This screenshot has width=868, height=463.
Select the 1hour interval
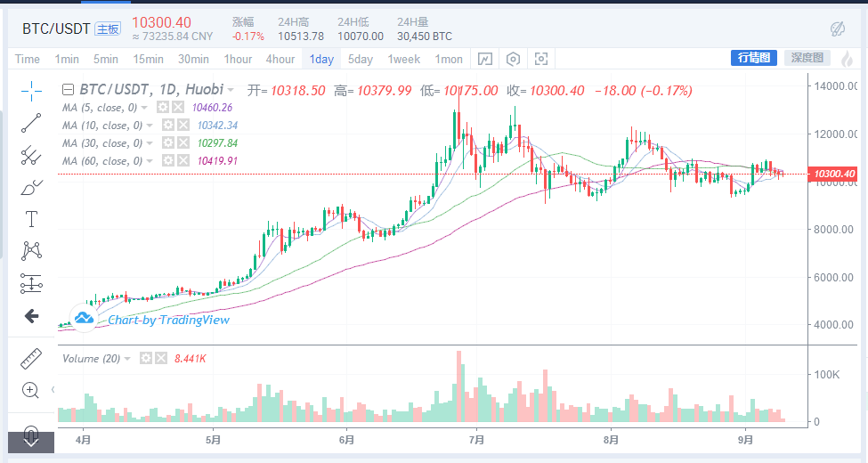coord(238,60)
